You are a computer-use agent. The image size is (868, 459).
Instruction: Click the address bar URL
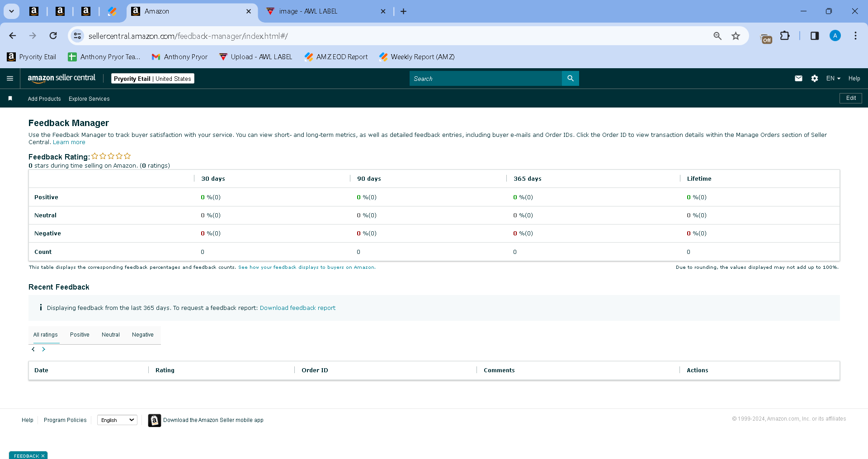click(188, 36)
